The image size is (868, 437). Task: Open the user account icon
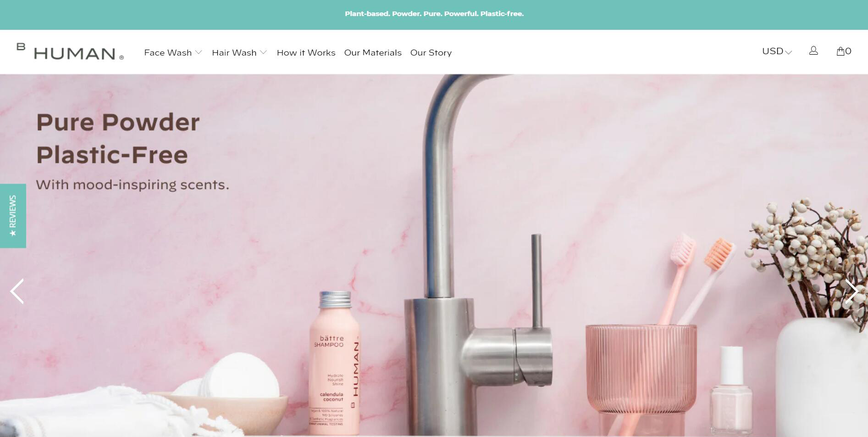(x=813, y=51)
